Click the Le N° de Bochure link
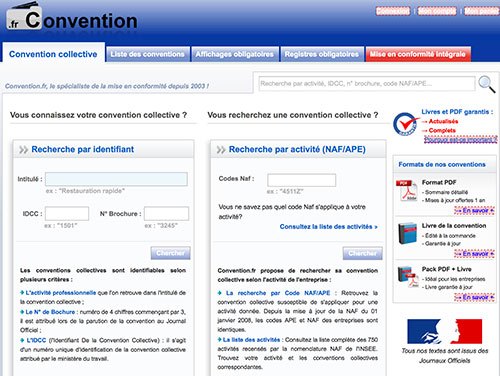 (x=50, y=312)
